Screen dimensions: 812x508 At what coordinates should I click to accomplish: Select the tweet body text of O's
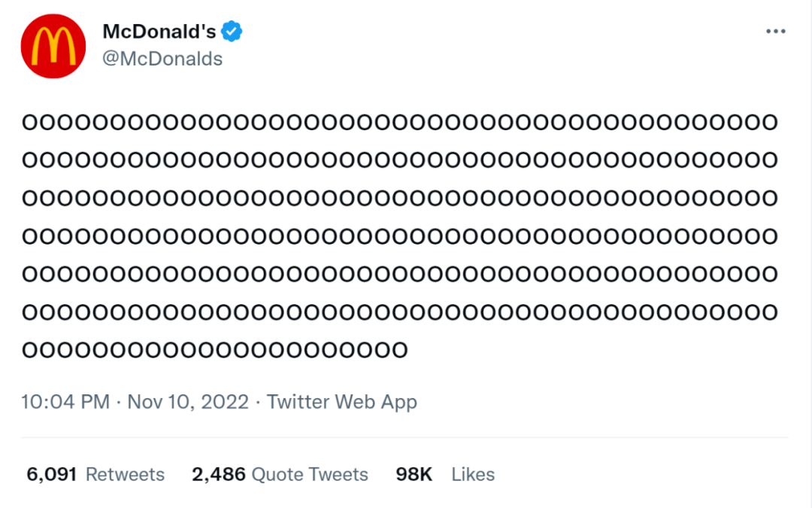point(398,233)
